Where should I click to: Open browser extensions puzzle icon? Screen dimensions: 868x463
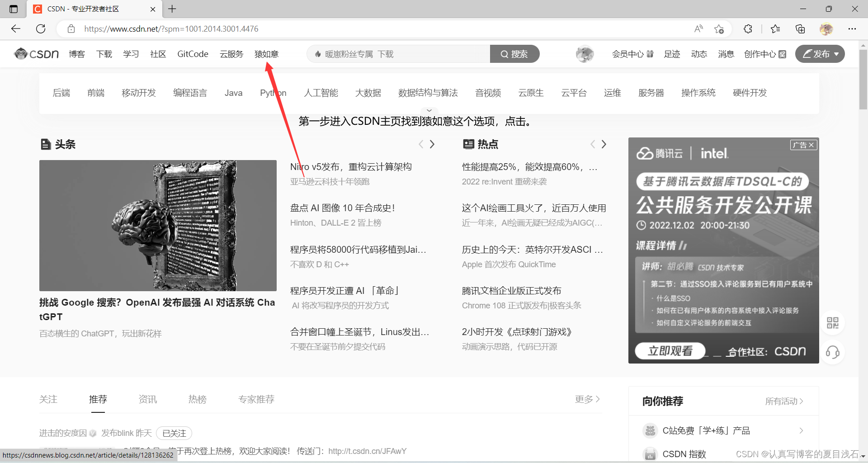(748, 29)
